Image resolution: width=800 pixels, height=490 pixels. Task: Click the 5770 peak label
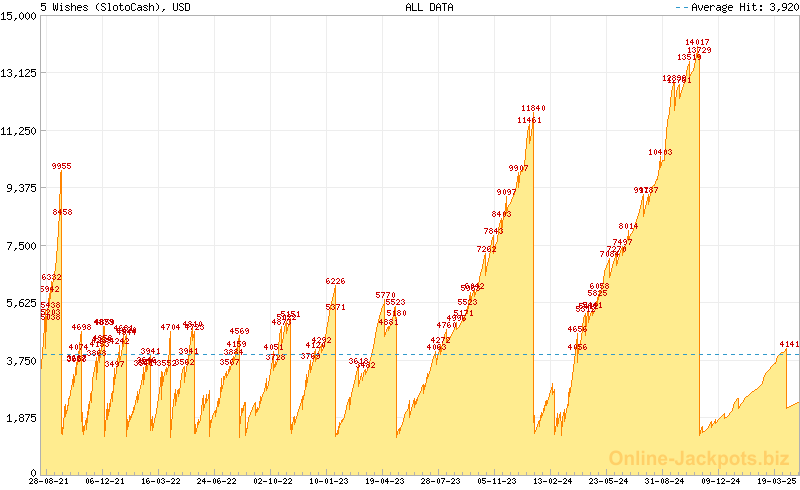(x=385, y=296)
